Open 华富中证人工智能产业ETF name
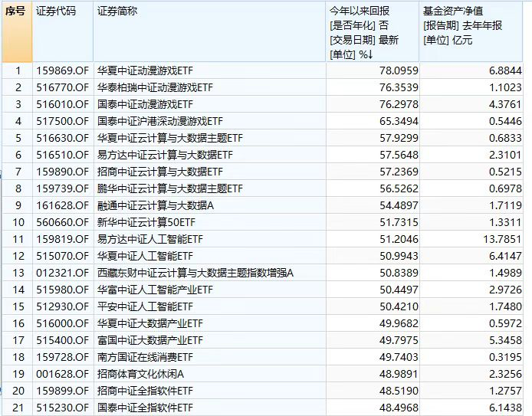The image size is (532, 416). coord(155,290)
